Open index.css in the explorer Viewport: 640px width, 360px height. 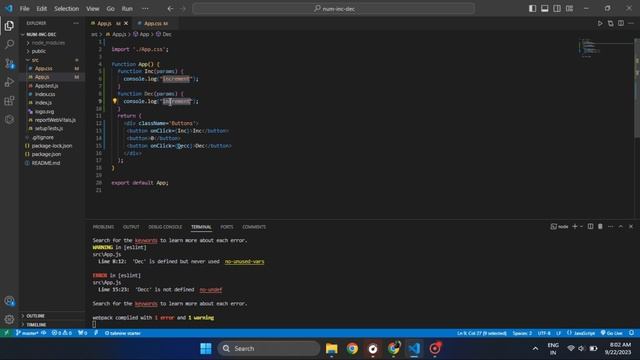click(45, 94)
